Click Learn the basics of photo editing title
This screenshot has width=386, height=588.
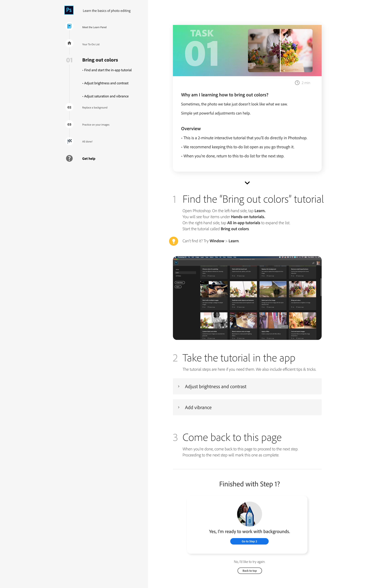point(107,11)
